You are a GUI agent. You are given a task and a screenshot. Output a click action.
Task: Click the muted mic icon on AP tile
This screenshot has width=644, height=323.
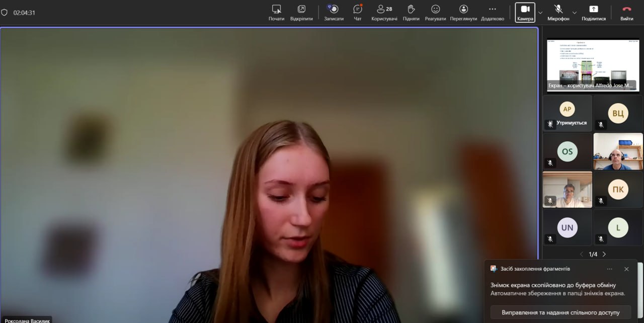(x=550, y=124)
